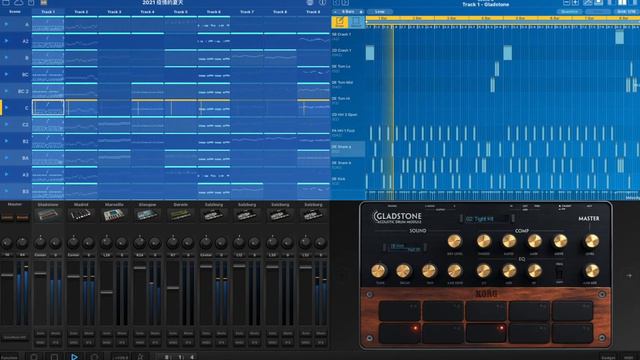Open the Madrid gadget thumbnail in mixer
This screenshot has width=640, height=360.
81,215
